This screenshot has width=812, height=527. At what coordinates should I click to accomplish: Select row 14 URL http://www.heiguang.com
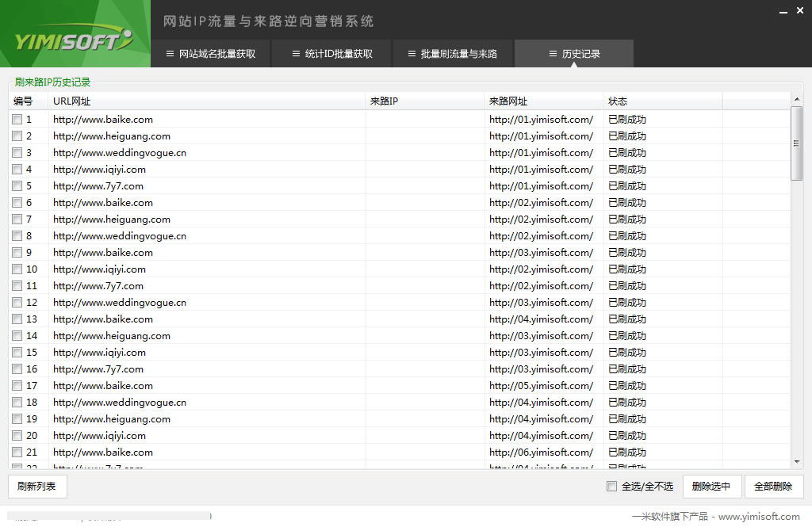pyautogui.click(x=112, y=335)
